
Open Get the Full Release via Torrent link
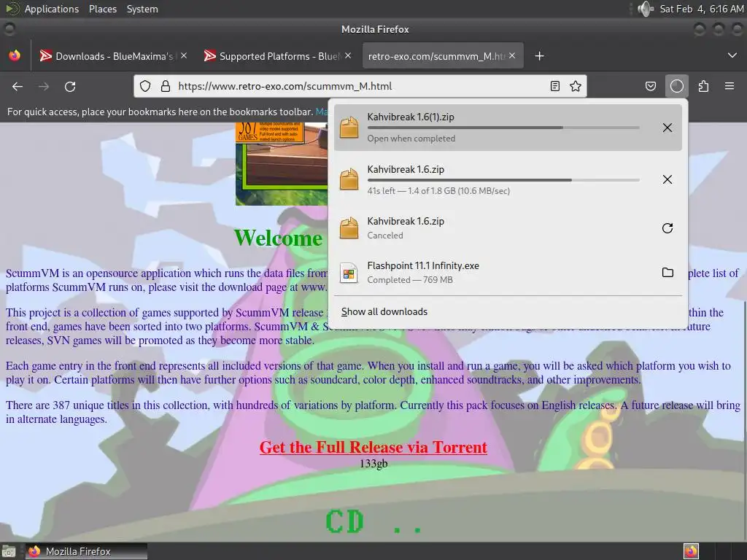(x=373, y=447)
